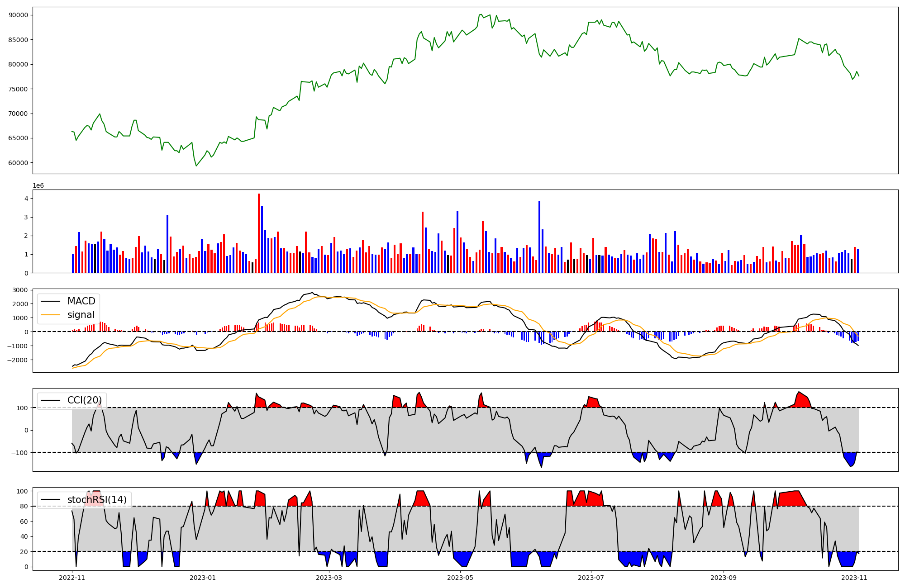Click the 80 tick on stochRSI axis
Image resolution: width=905 pixels, height=588 pixels.
point(24,506)
